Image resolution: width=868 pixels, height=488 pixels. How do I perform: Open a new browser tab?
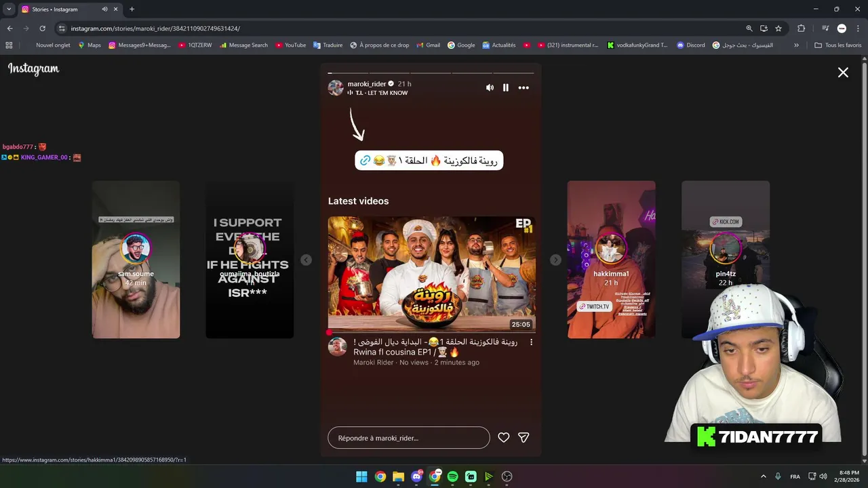point(132,9)
